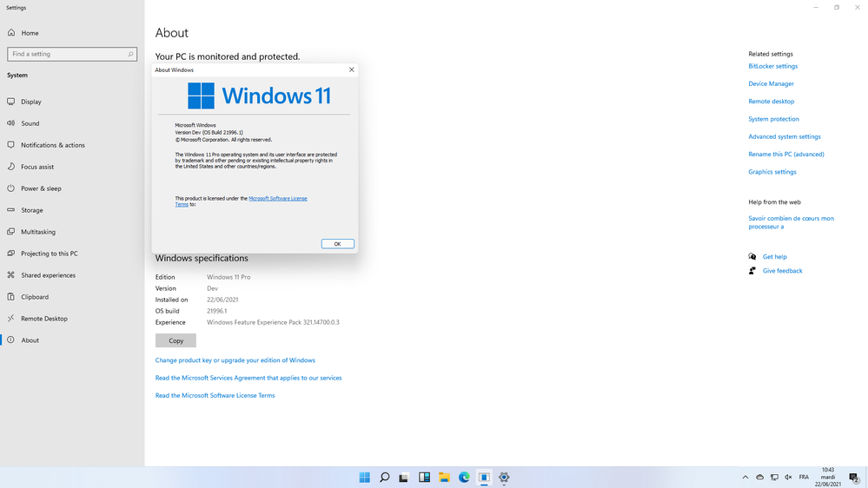Viewport: 868px width, 488px height.
Task: Open the network tray icon
Action: click(x=774, y=477)
